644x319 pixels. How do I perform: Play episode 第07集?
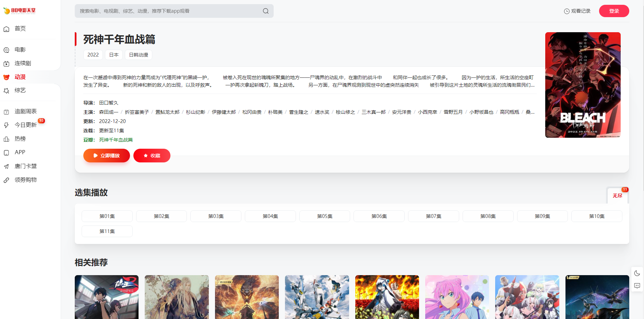[433, 216]
